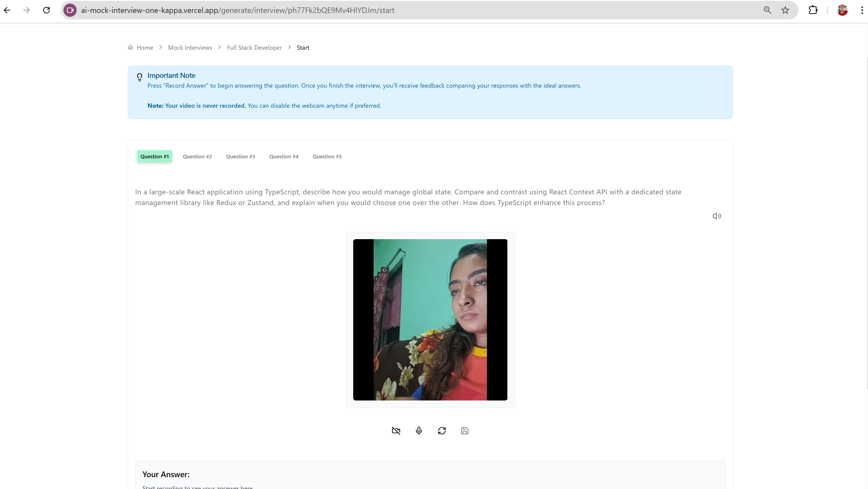The image size is (868, 489).
Task: Start recording answer with microphone icon
Action: pyautogui.click(x=419, y=431)
